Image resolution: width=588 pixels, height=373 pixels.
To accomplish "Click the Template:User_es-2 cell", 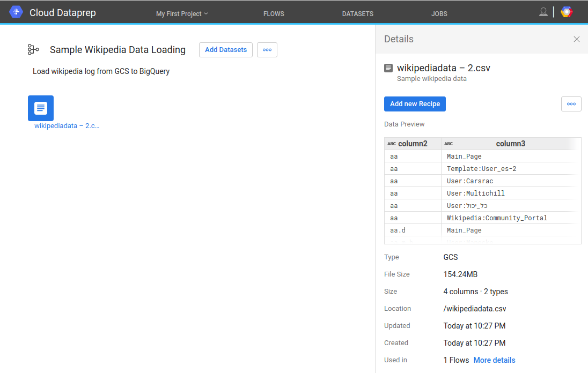I will pyautogui.click(x=481, y=169).
